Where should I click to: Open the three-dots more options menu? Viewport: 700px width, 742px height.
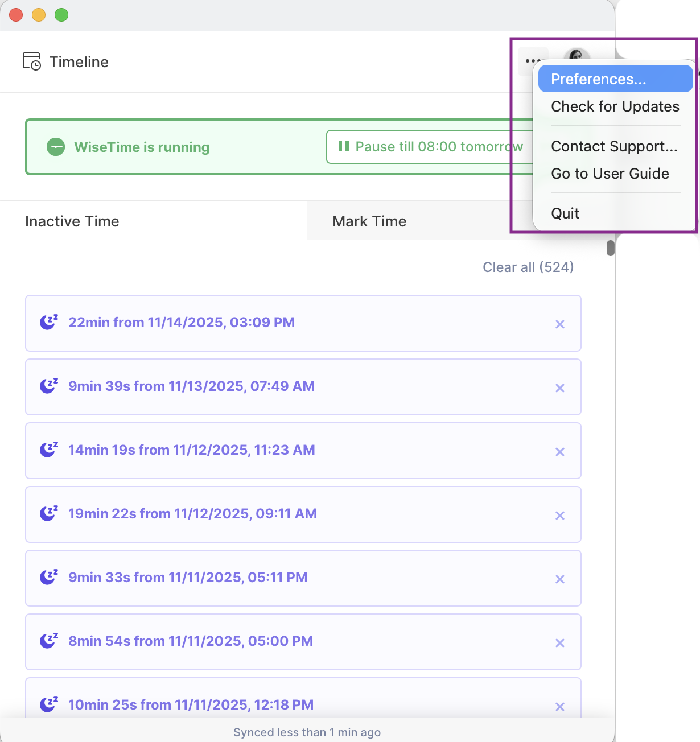[x=532, y=60]
